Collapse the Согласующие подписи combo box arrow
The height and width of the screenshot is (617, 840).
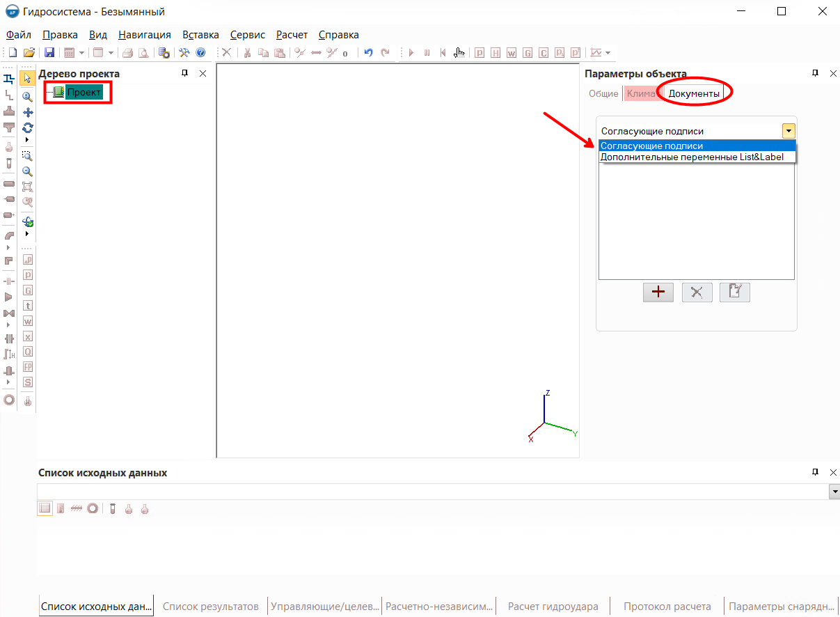tap(788, 131)
